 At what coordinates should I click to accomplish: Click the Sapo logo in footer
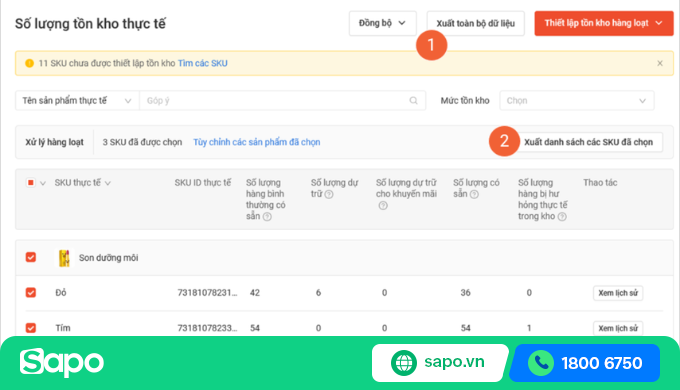tap(62, 363)
